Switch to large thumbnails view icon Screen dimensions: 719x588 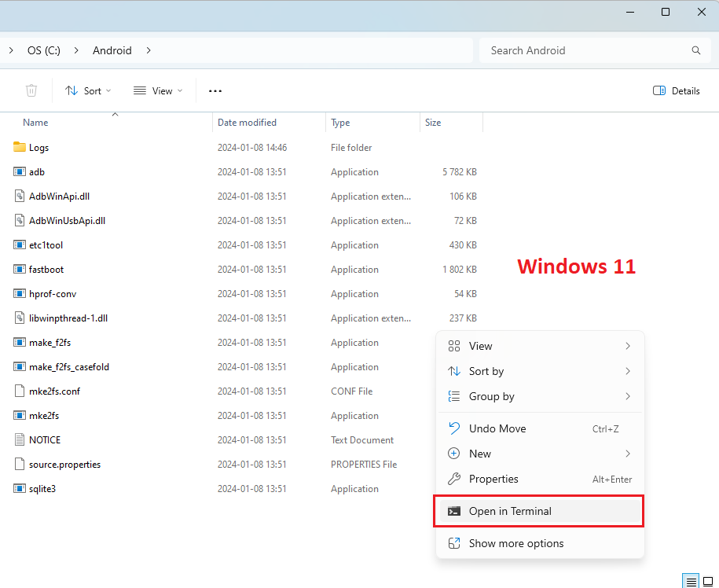708,582
